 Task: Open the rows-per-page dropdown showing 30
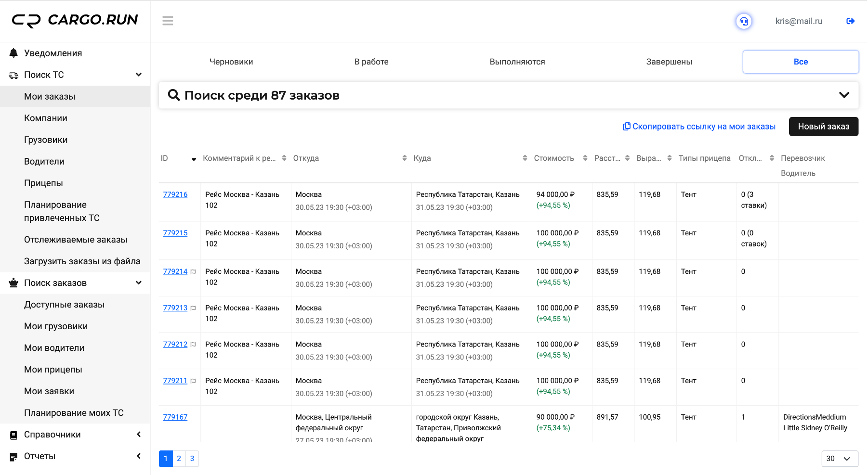tap(840, 459)
